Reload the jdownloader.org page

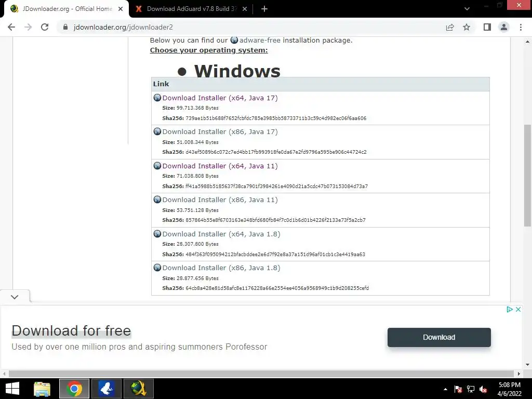point(45,27)
